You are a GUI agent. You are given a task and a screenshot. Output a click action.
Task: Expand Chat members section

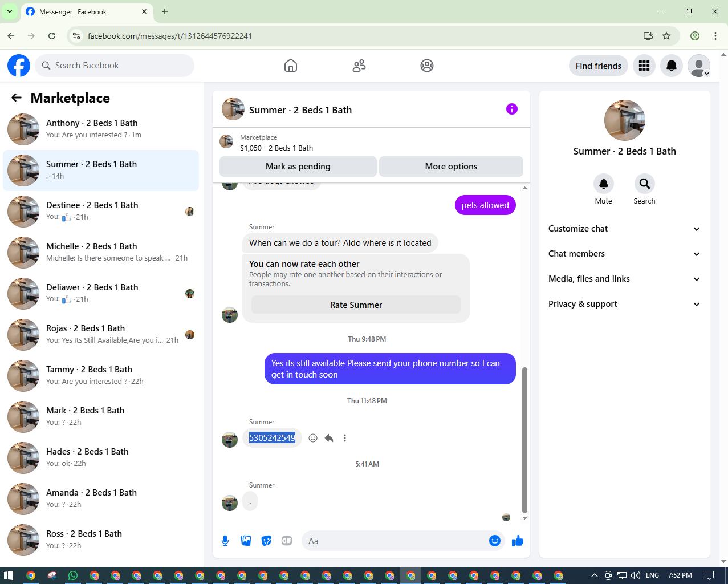pos(624,254)
